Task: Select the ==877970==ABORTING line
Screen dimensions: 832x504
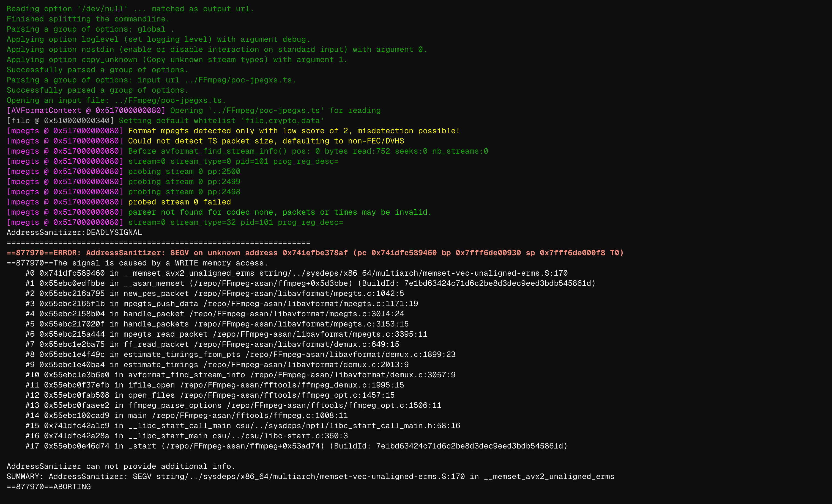Action: coord(49,486)
